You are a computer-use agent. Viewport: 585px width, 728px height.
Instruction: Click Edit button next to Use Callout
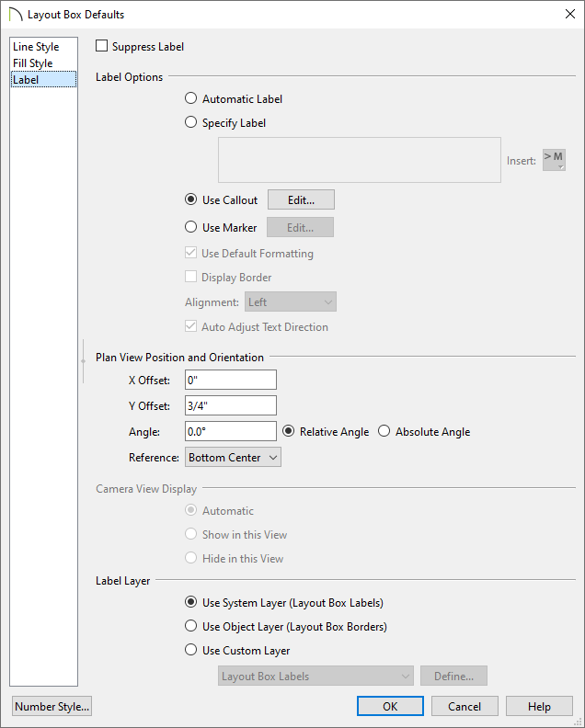(x=301, y=199)
